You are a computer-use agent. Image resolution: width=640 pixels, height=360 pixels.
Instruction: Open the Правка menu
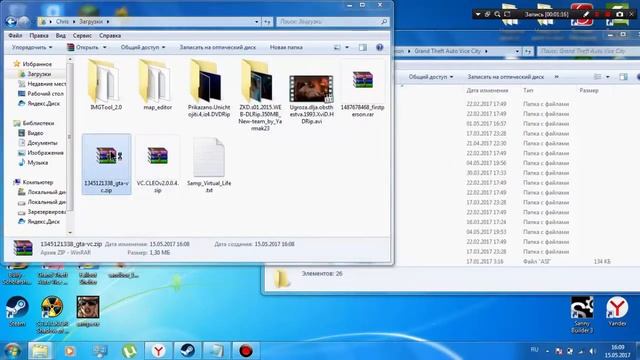click(39, 36)
